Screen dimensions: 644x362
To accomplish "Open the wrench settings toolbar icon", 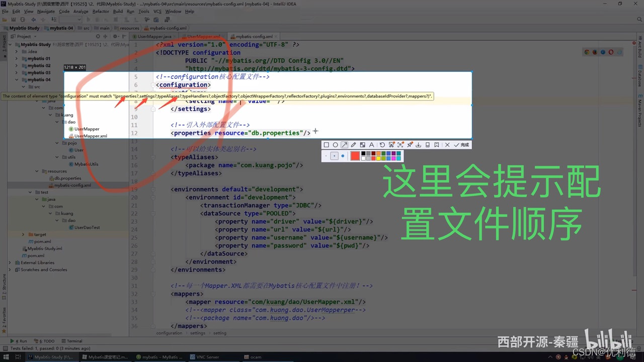I will (147, 20).
